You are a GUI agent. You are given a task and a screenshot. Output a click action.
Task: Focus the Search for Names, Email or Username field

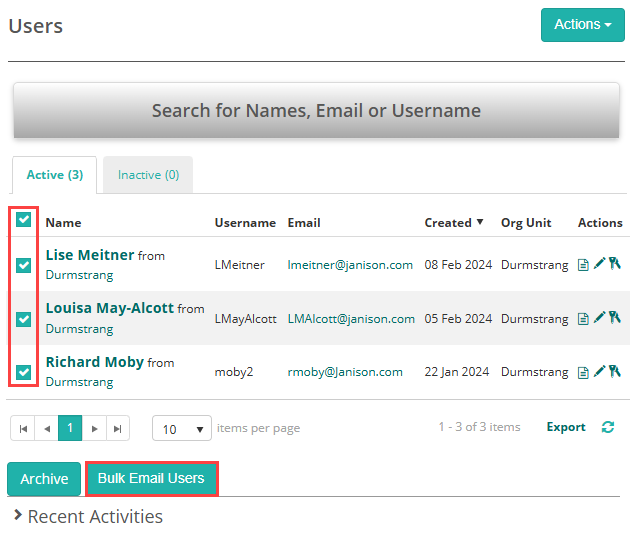coord(316,111)
